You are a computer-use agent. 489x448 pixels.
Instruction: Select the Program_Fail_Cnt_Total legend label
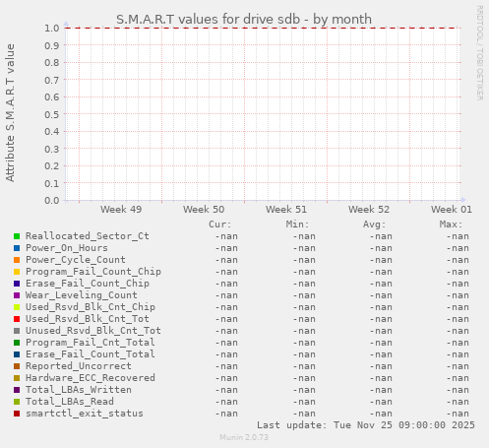[x=91, y=343]
